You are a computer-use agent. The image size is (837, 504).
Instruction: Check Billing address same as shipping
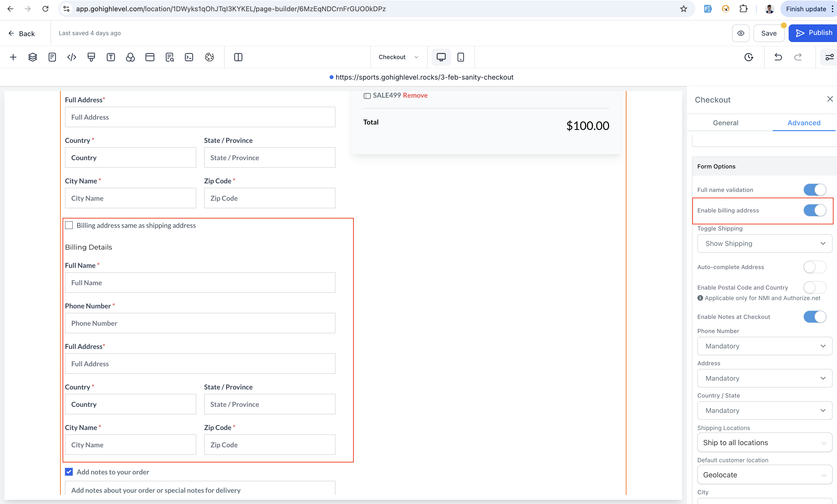(69, 225)
